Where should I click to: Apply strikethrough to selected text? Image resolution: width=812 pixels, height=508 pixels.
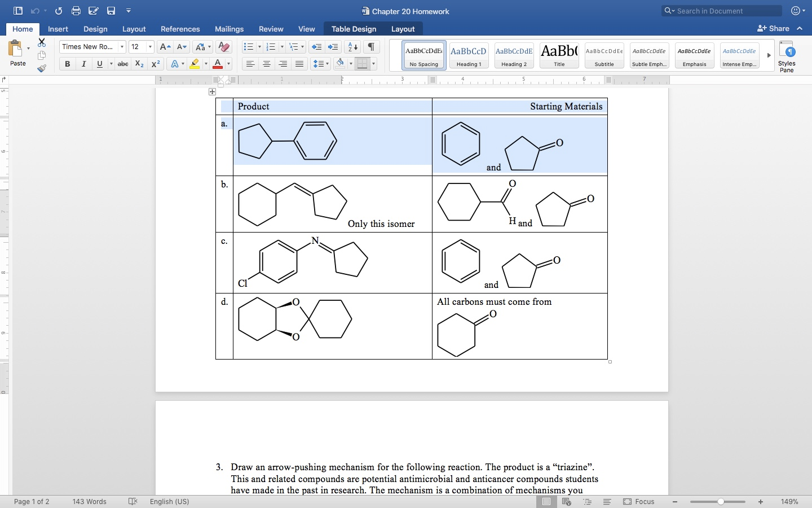tap(123, 64)
